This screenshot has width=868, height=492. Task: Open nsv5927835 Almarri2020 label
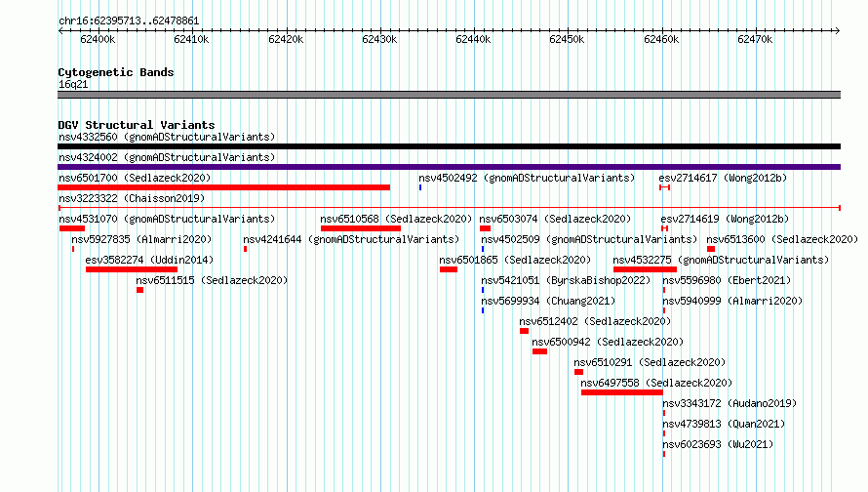coord(141,239)
